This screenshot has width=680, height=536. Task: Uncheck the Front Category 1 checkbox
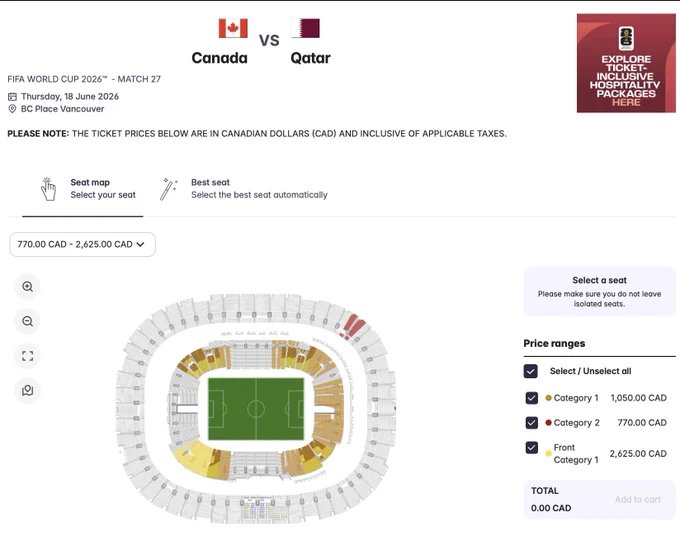click(532, 447)
